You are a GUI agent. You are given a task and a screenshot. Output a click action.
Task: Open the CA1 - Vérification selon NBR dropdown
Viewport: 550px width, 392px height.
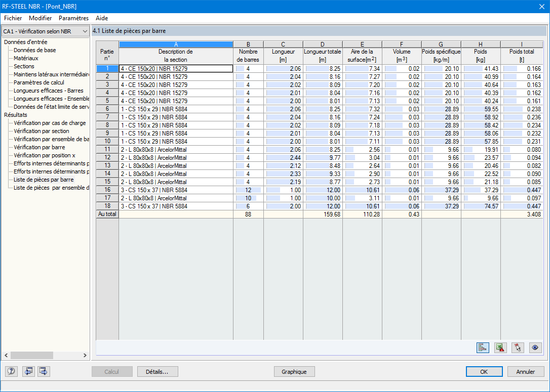[x=45, y=31]
